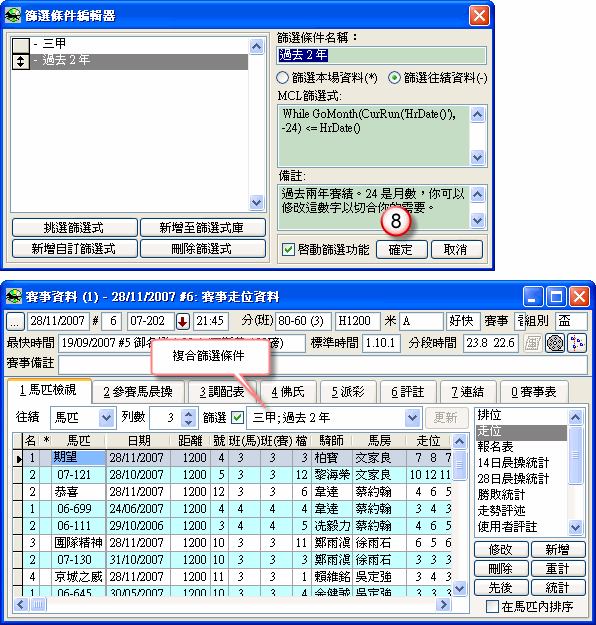Open the running position diagram icon
The height and width of the screenshot is (625, 596).
coord(577,343)
